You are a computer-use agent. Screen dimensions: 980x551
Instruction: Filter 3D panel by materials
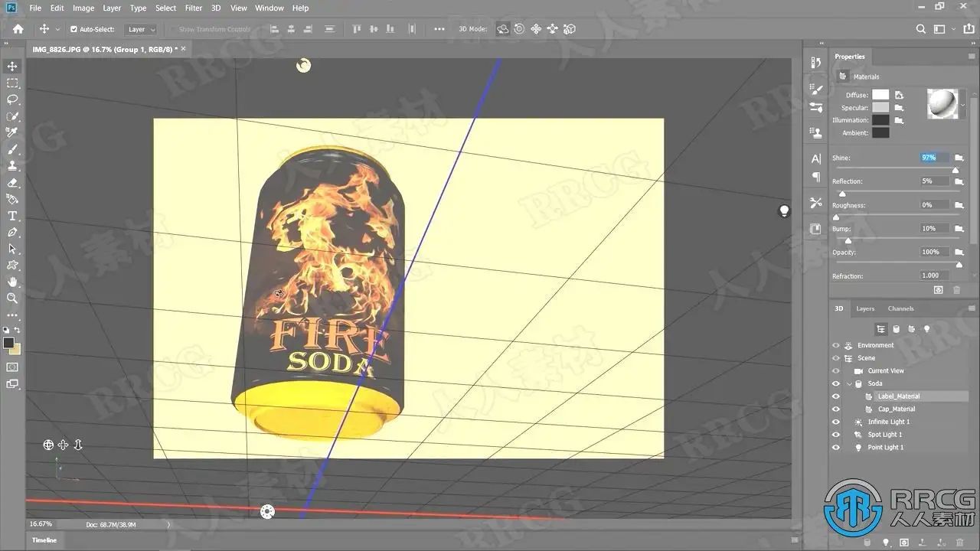click(x=912, y=329)
